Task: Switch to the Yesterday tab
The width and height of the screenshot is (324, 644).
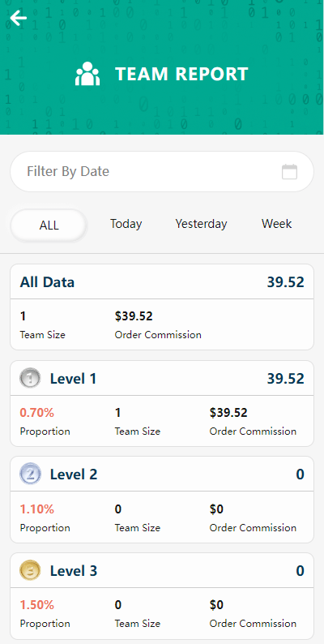Action: 201,224
